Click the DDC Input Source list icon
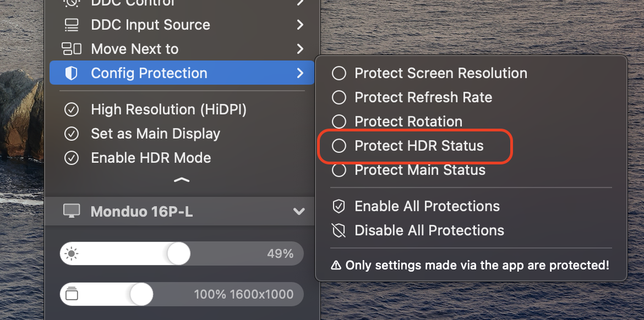 click(x=72, y=25)
